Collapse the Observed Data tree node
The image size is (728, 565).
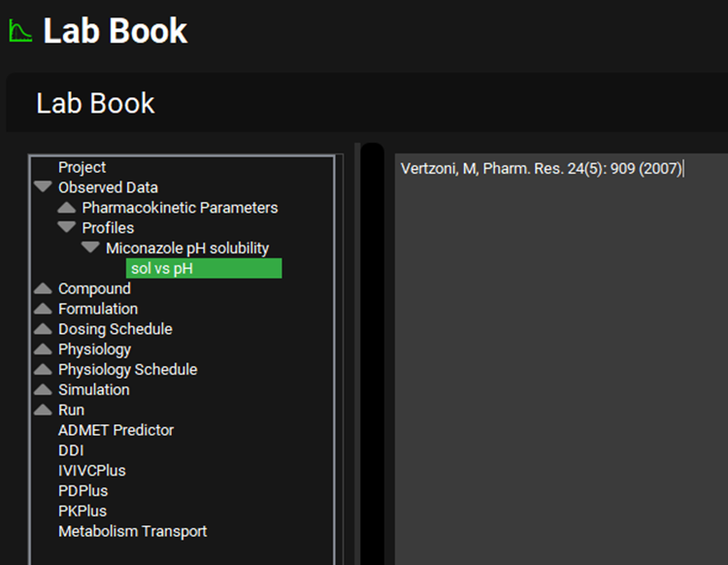pyautogui.click(x=43, y=187)
